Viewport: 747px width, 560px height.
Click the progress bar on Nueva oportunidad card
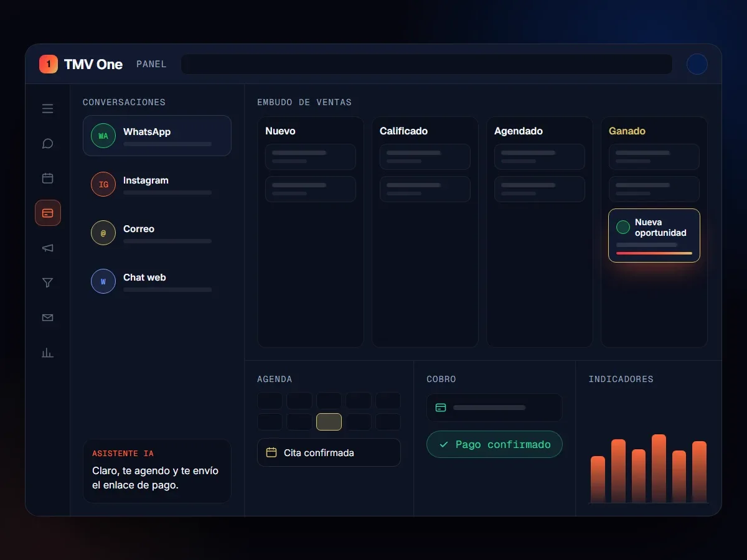pos(654,253)
